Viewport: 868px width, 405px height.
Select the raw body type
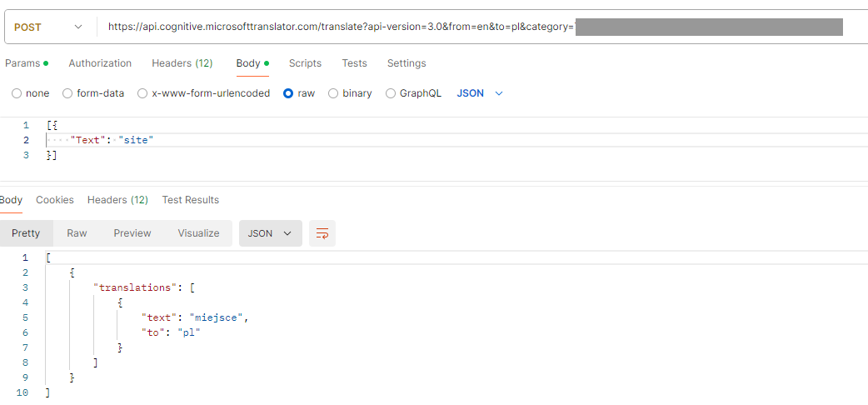pyautogui.click(x=299, y=93)
